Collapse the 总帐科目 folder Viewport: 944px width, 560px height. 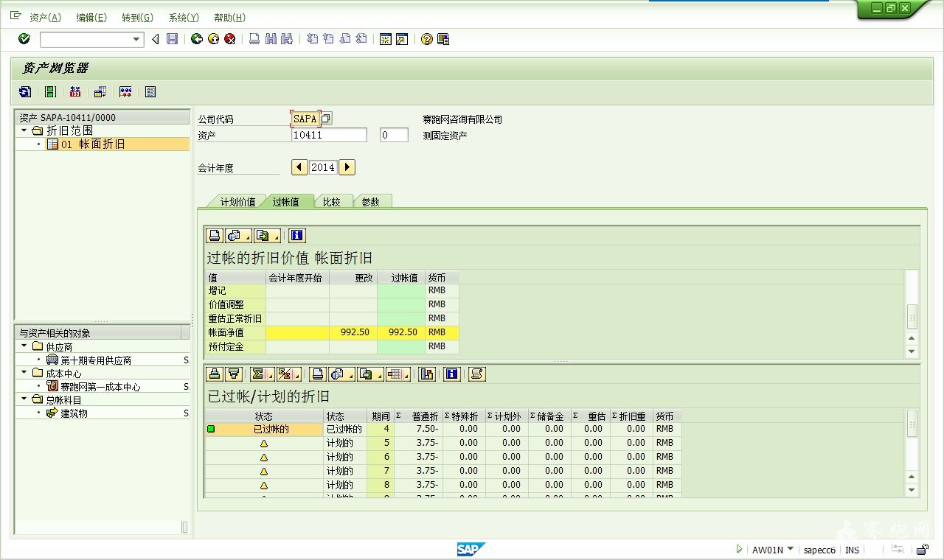[24, 399]
